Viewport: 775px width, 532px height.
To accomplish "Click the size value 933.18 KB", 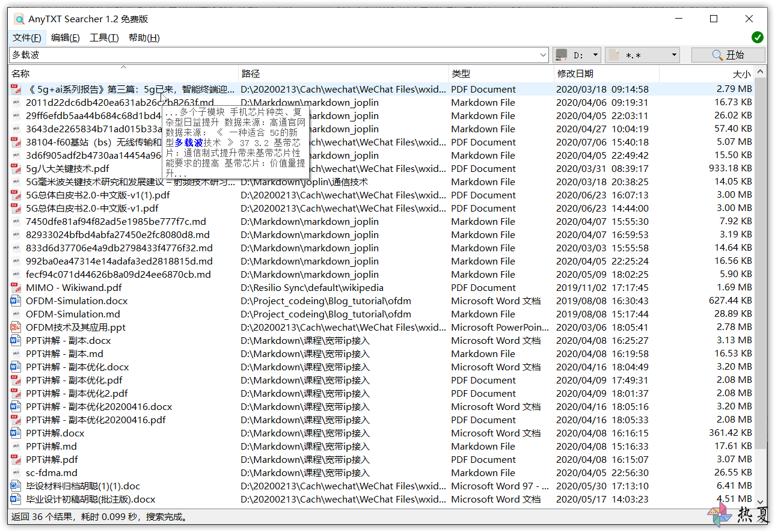I will pyautogui.click(x=731, y=169).
